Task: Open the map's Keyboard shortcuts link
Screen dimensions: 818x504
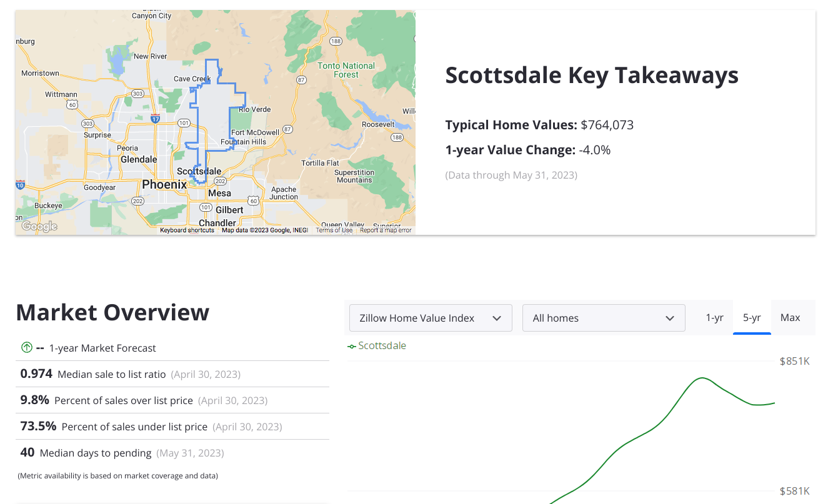Action: click(x=187, y=230)
